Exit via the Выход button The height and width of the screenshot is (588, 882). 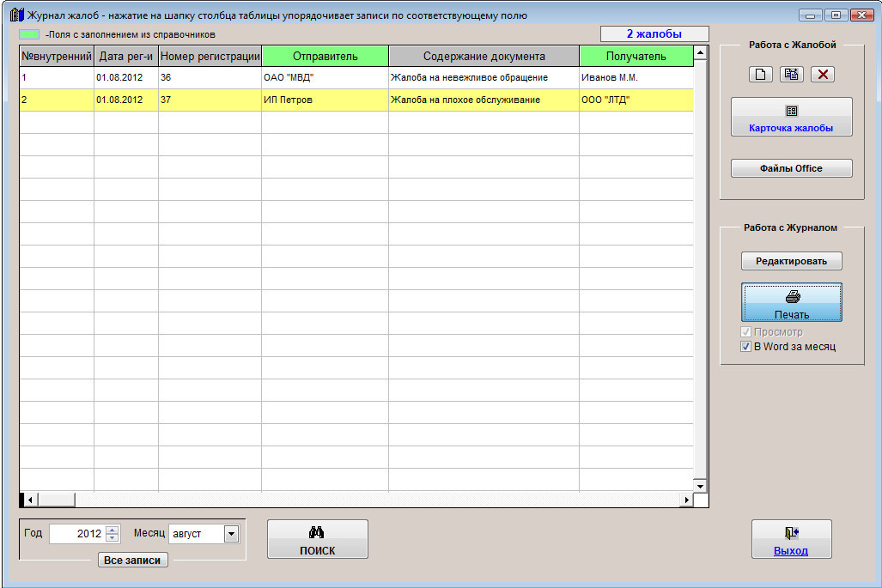(x=792, y=539)
